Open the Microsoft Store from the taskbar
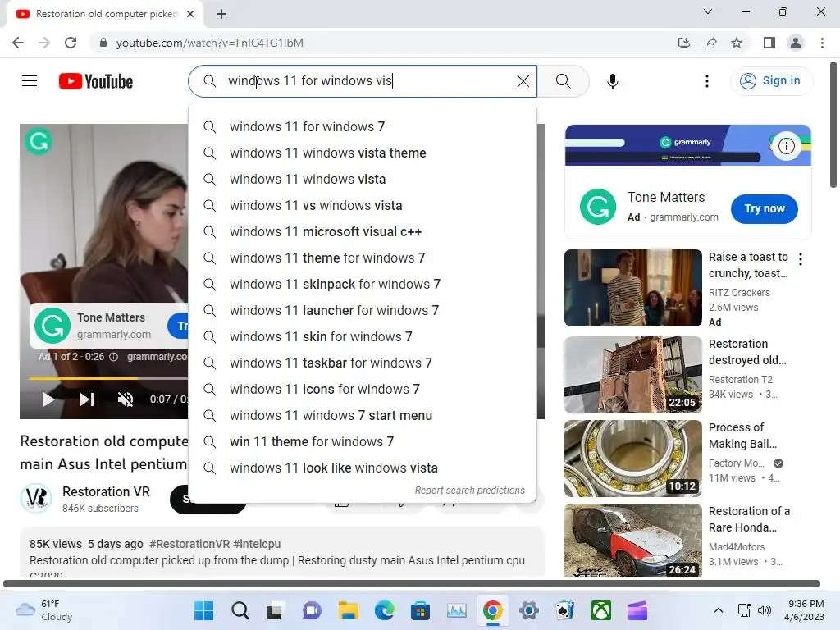840x630 pixels. [x=421, y=610]
